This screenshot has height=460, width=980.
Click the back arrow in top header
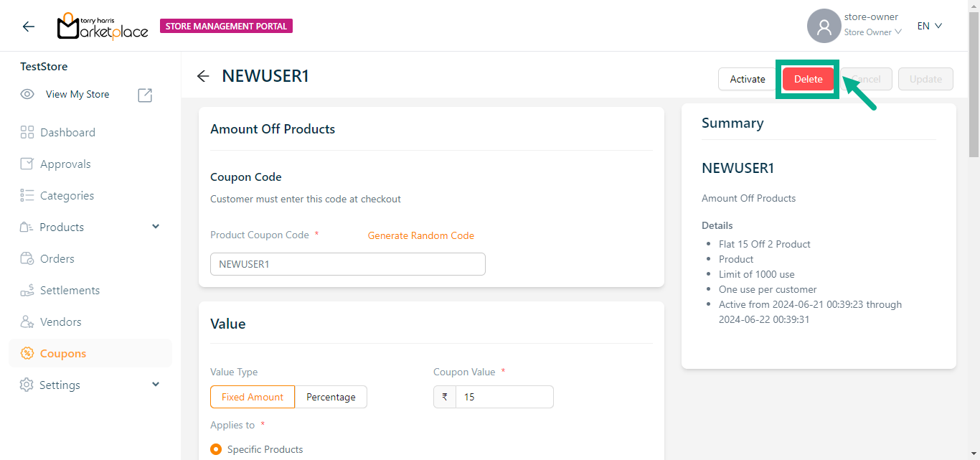28,27
